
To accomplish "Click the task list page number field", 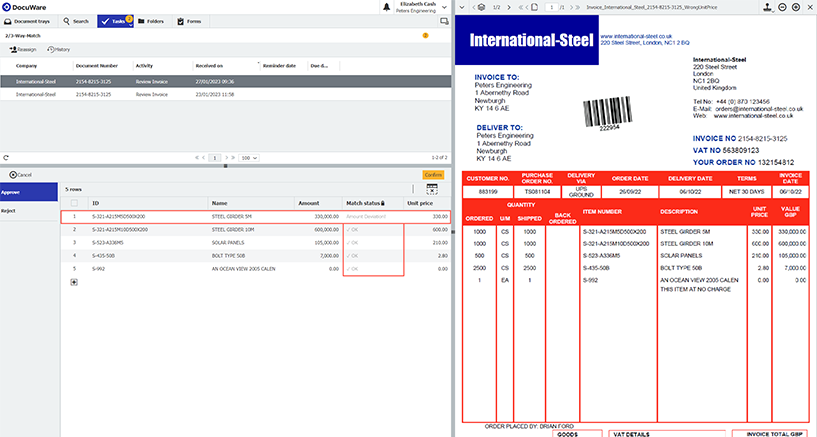I will (215, 157).
